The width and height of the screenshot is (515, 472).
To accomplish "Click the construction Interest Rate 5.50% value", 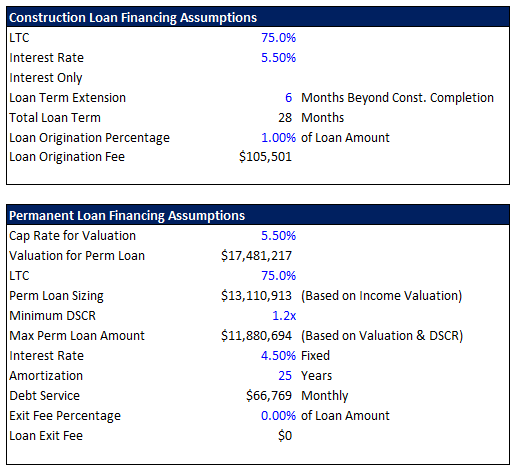I will 278,58.
